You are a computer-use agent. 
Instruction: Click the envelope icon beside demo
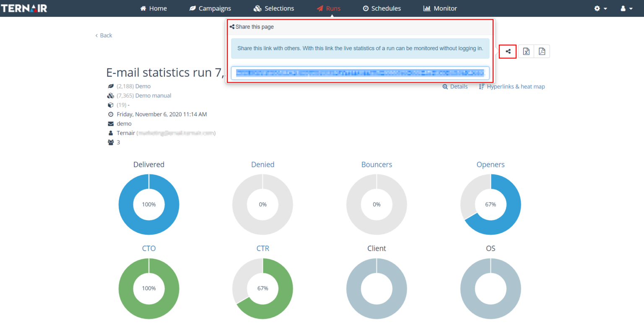tap(111, 124)
